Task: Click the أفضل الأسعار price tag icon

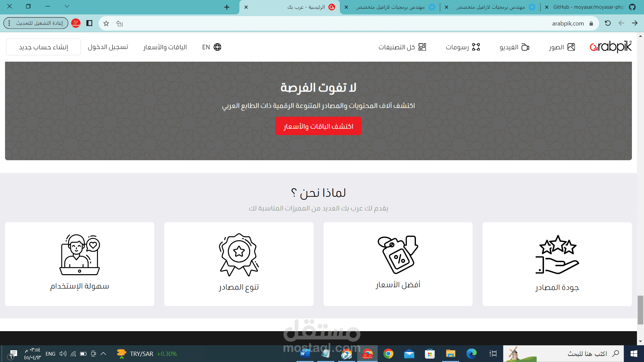Action: (398, 255)
